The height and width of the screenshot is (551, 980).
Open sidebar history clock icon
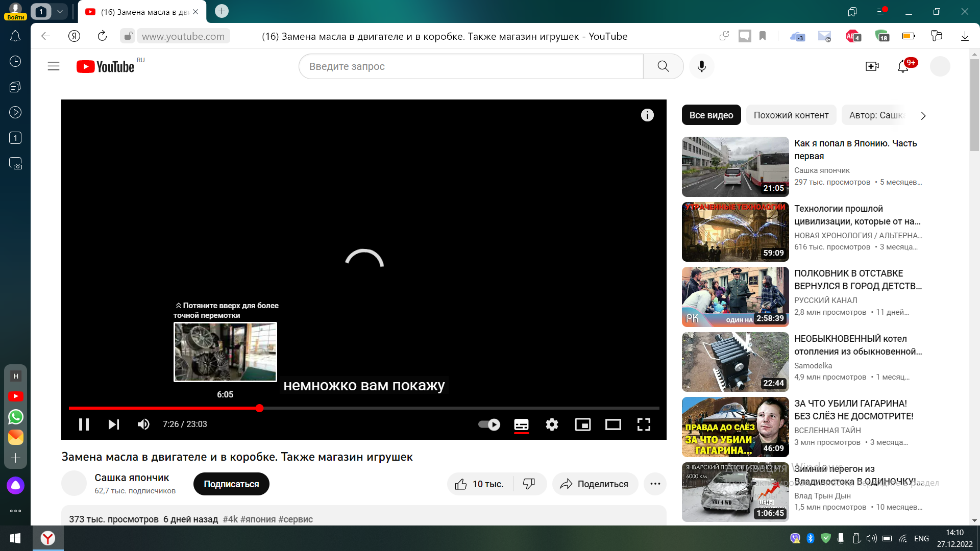15,61
